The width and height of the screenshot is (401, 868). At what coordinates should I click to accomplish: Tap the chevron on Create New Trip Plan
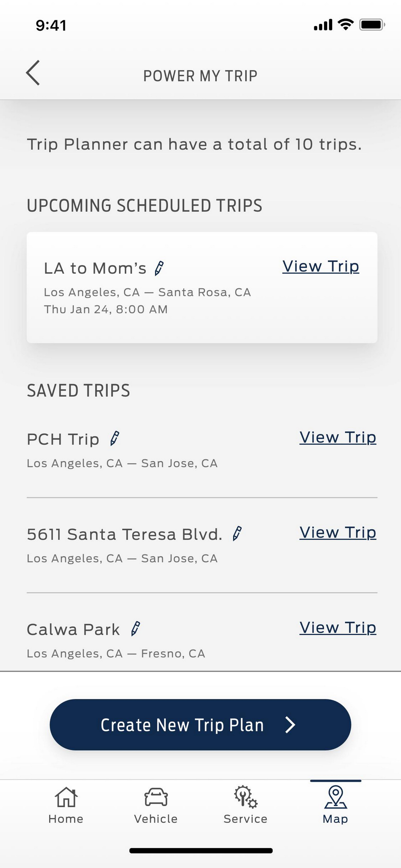point(290,725)
